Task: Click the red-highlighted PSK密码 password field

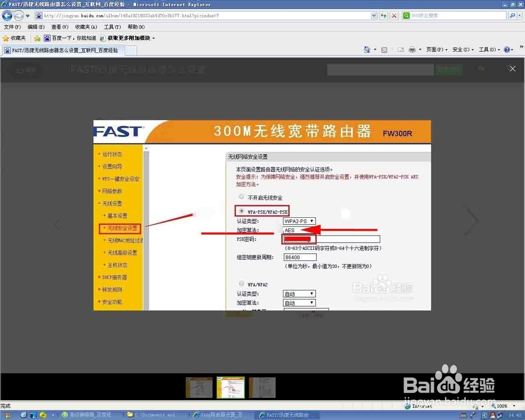Action: [298, 238]
